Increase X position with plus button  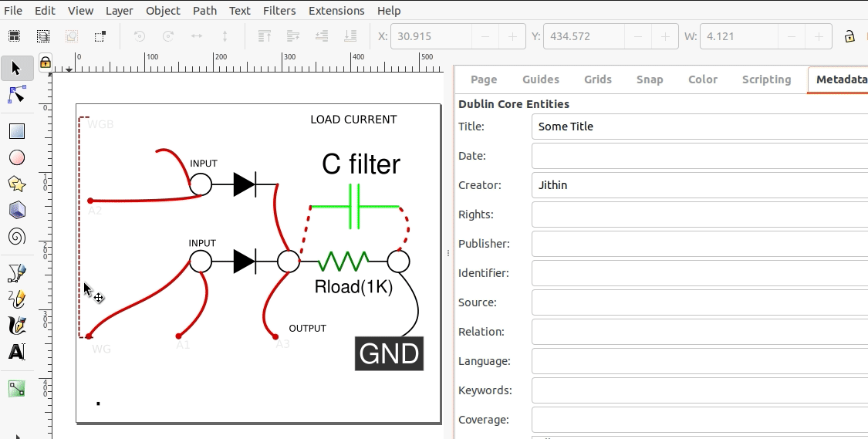512,36
